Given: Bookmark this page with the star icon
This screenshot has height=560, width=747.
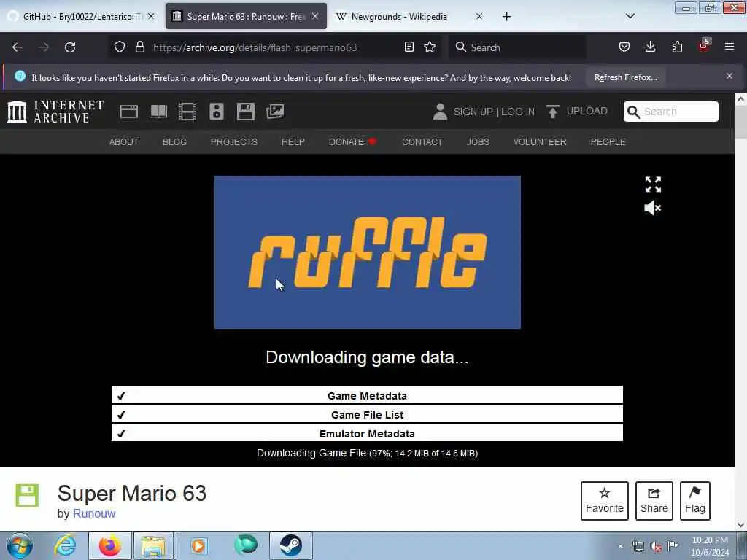Looking at the screenshot, I should click(x=430, y=47).
